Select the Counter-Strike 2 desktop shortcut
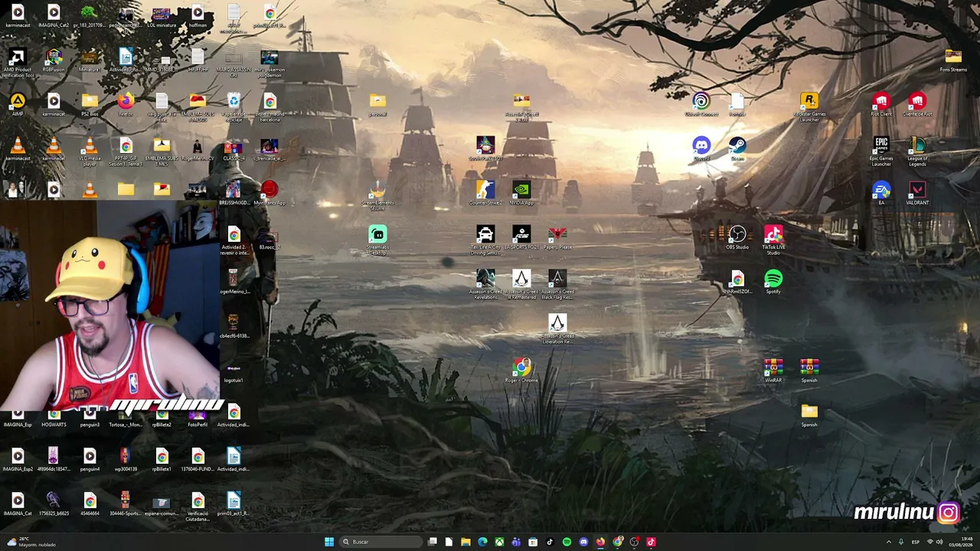This screenshot has width=980, height=551. click(x=485, y=193)
